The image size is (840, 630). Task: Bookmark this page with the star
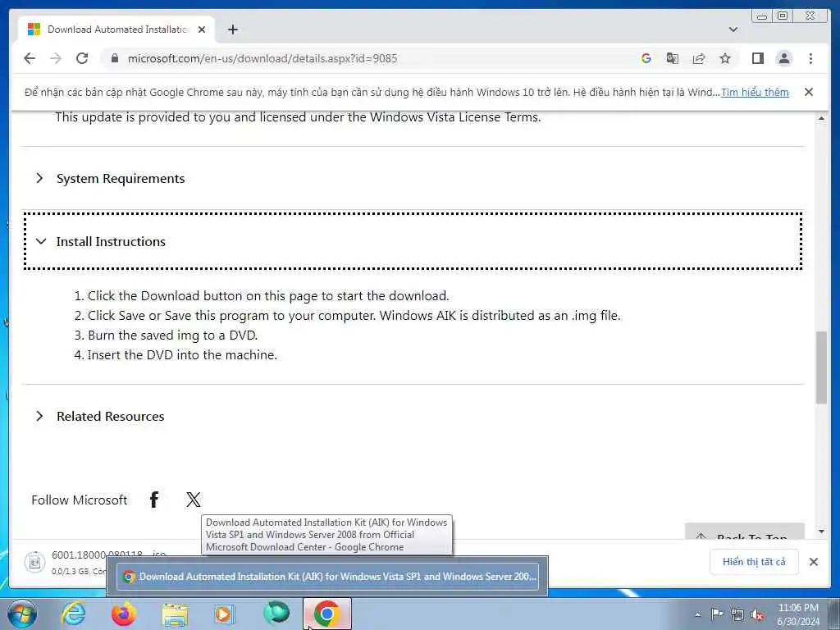(725, 58)
